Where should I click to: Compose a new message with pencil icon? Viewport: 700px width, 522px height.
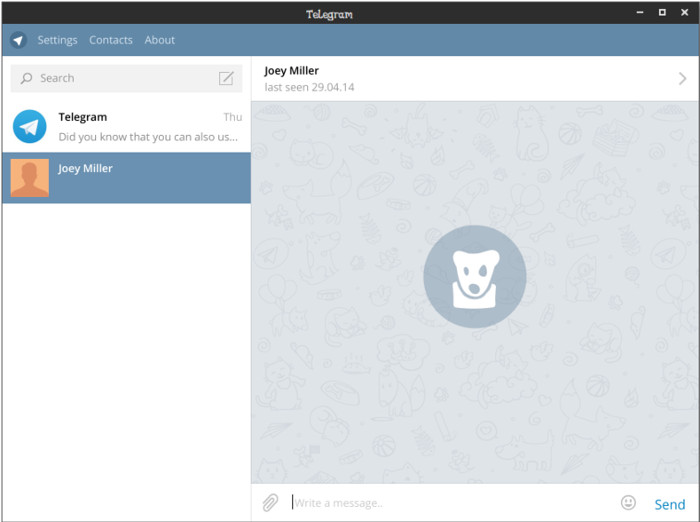tap(226, 78)
